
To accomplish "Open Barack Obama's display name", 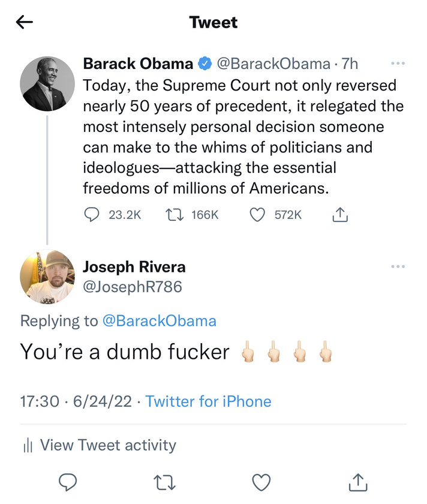I will [x=138, y=64].
